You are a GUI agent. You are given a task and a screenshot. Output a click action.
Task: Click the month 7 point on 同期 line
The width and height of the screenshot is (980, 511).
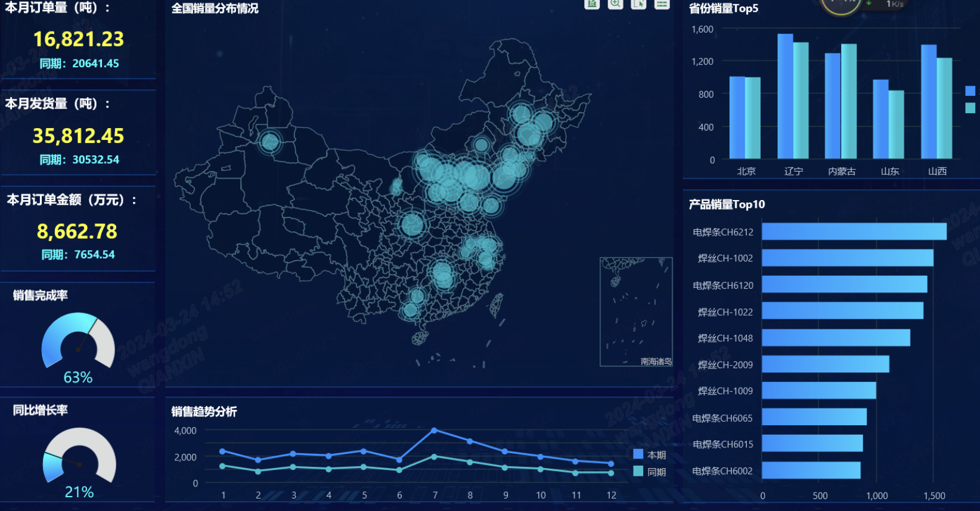(x=434, y=457)
